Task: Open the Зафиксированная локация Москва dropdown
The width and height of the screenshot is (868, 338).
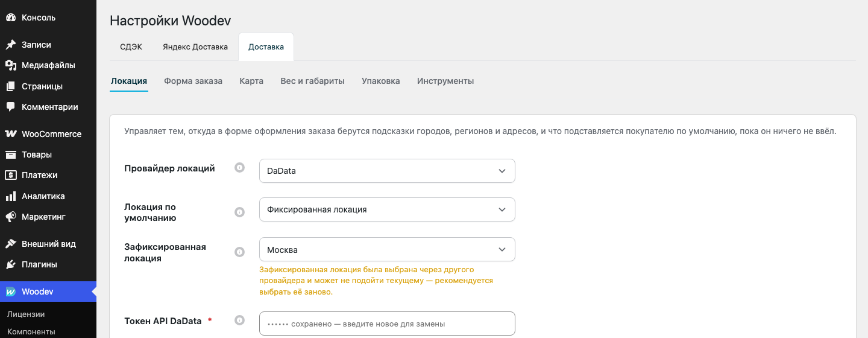Action: click(x=387, y=249)
